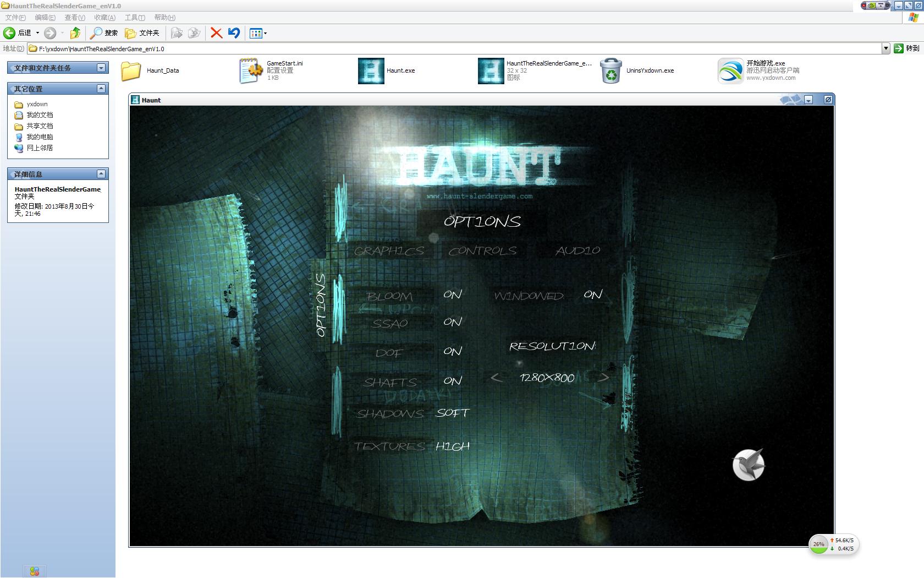Select the Haunt.exe file icon

tap(371, 71)
